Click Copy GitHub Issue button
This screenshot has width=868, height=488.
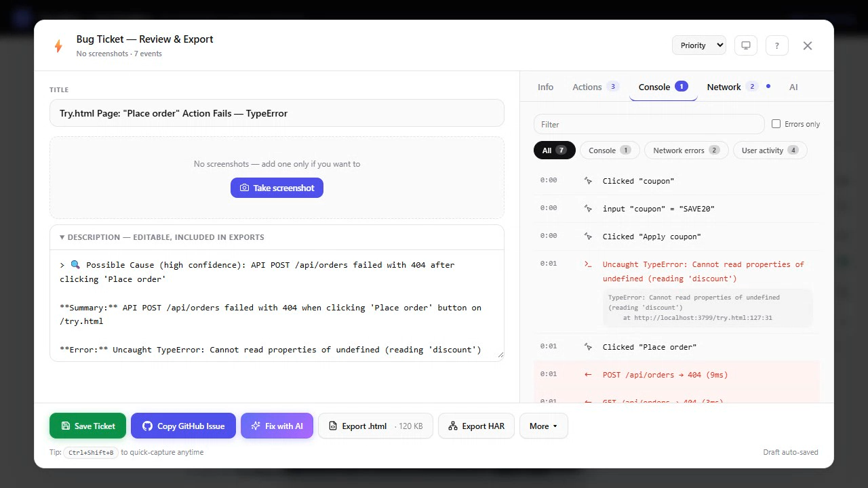183,426
